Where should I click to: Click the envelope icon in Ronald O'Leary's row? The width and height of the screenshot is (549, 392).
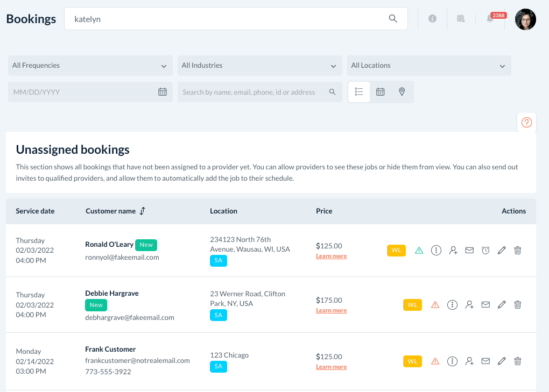pos(469,250)
